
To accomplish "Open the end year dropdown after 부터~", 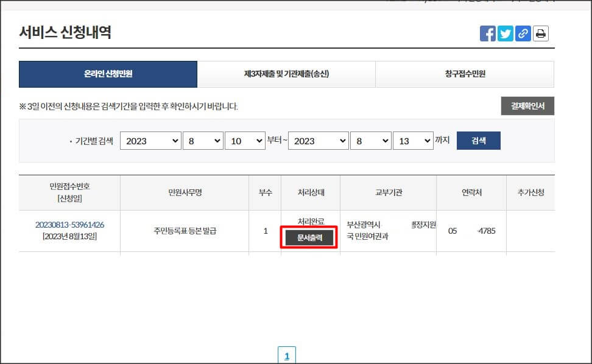I will pyautogui.click(x=318, y=141).
